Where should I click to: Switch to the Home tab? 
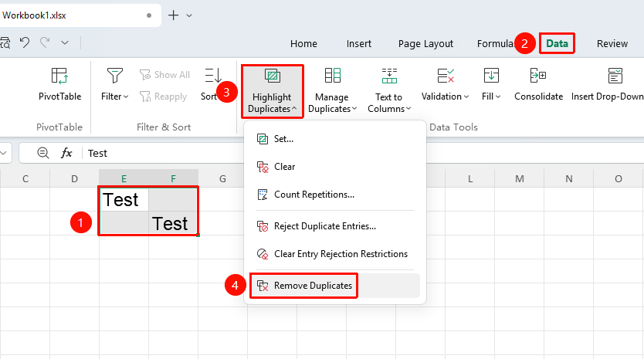pyautogui.click(x=303, y=43)
